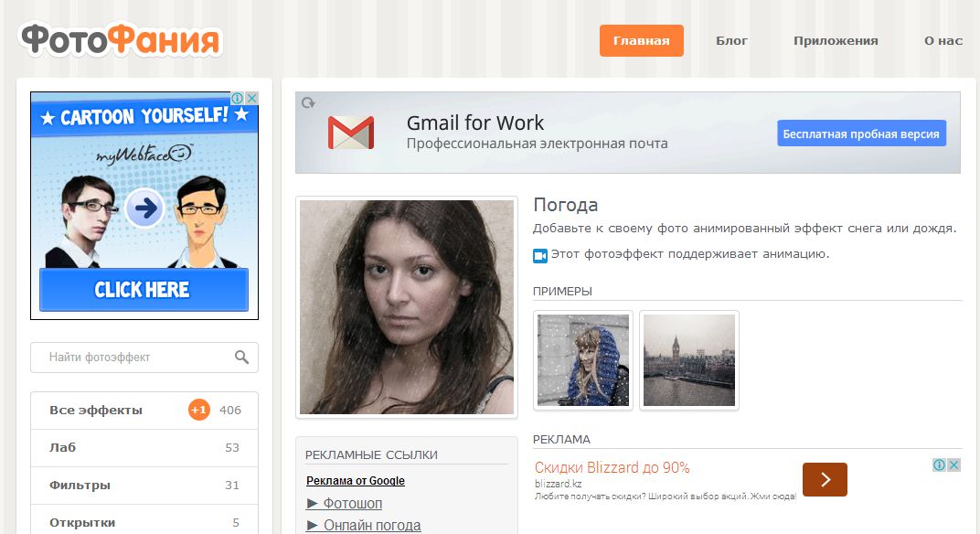
Task: Click the main portrait photo with rain effect
Action: click(x=407, y=307)
